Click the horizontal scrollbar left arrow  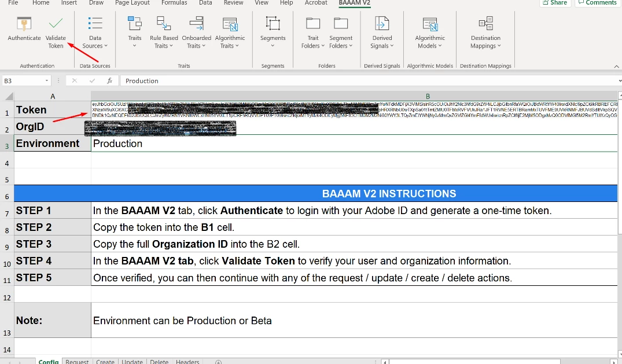click(x=384, y=362)
